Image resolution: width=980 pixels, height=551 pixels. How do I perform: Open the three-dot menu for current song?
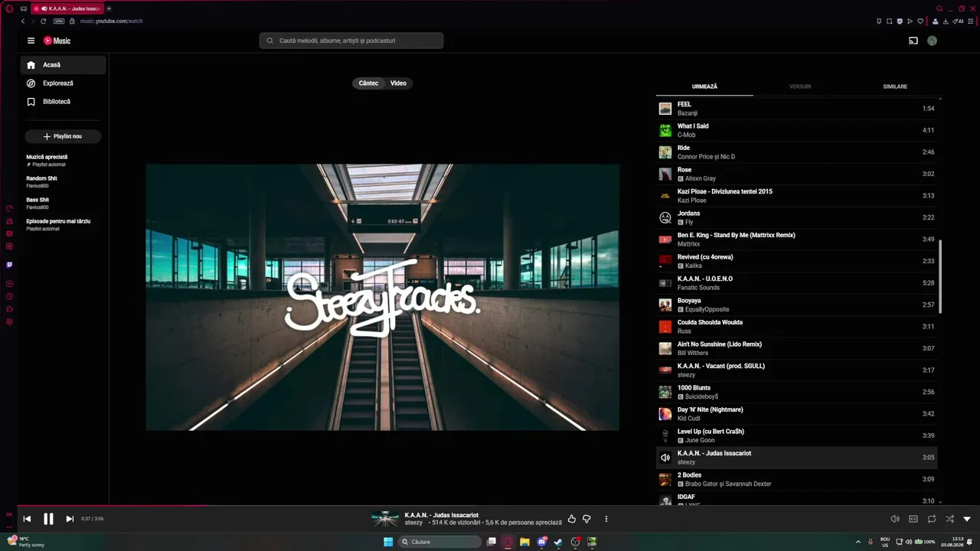(x=606, y=519)
